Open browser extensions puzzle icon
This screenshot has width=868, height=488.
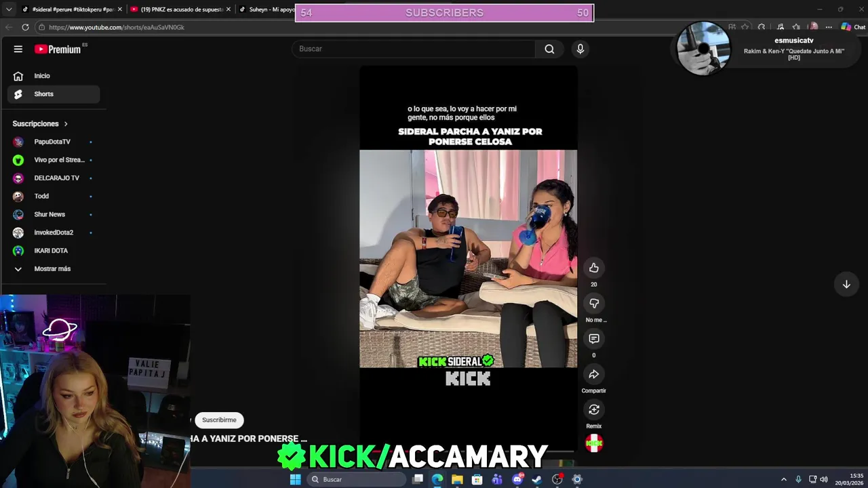coord(762,27)
